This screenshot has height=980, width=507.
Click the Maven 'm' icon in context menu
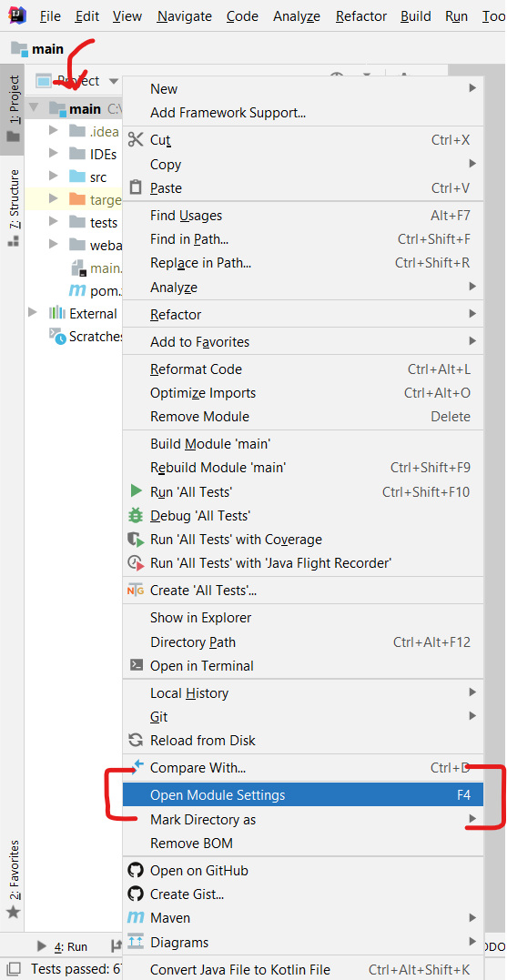[136, 917]
